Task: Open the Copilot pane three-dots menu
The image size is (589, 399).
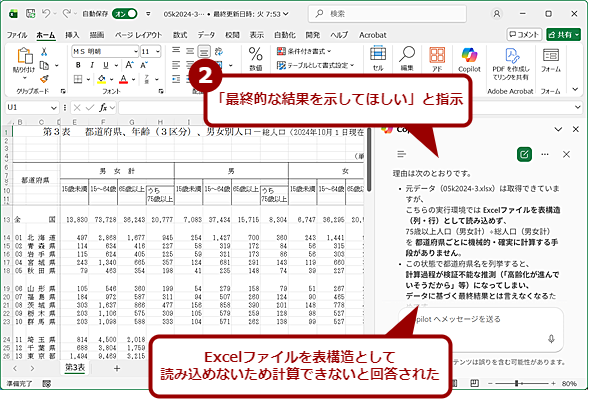Action: coord(545,154)
